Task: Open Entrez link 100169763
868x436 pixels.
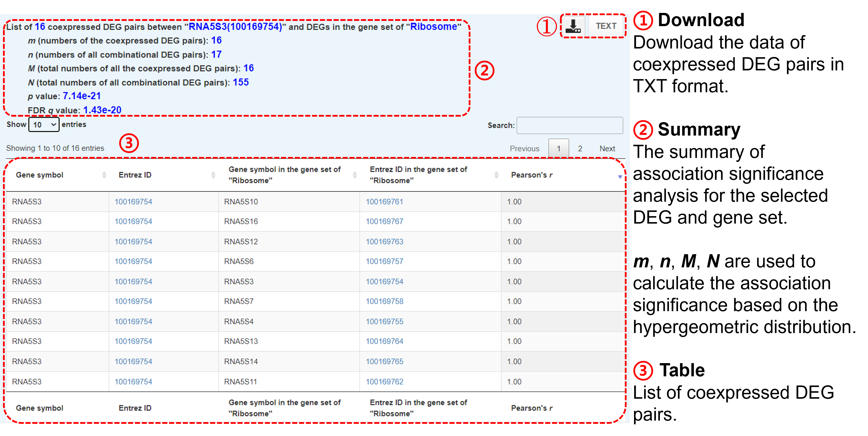Action: click(384, 242)
